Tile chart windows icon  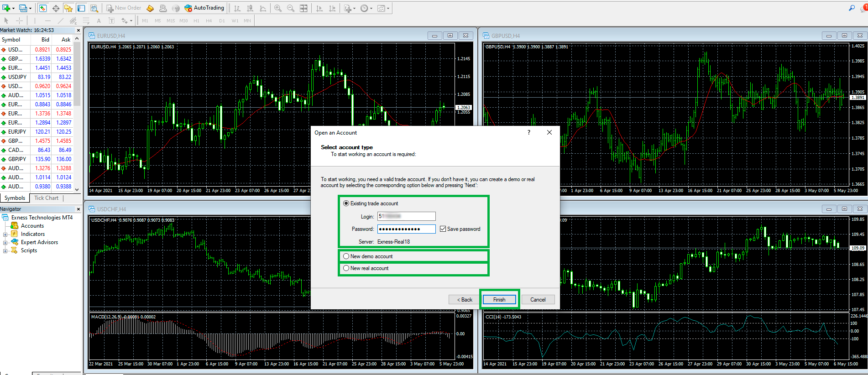click(303, 8)
